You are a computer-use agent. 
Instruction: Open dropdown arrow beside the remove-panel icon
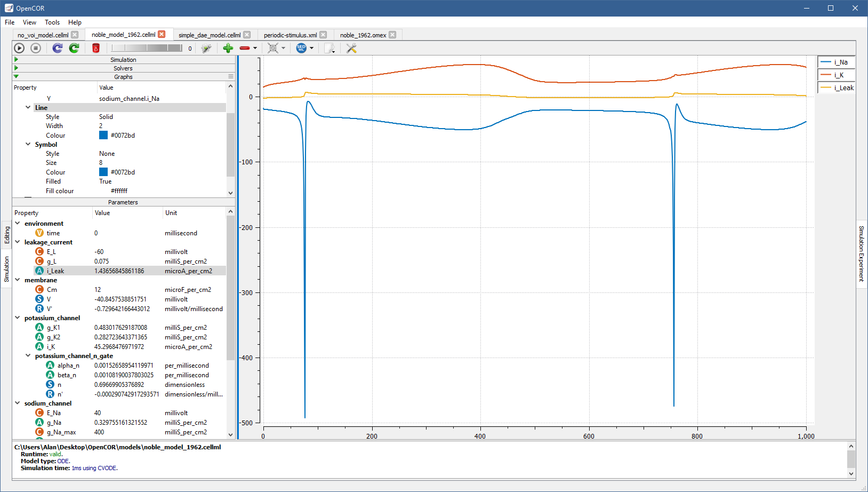click(255, 49)
